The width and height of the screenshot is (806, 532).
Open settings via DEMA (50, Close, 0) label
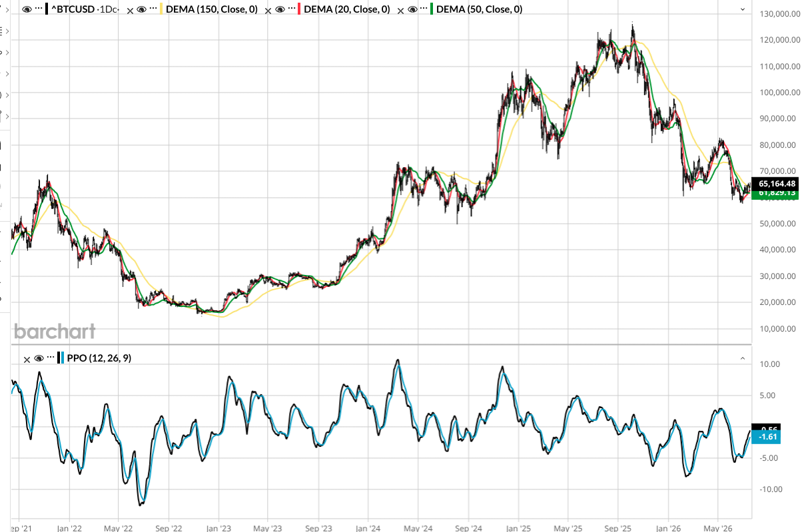pyautogui.click(x=480, y=9)
